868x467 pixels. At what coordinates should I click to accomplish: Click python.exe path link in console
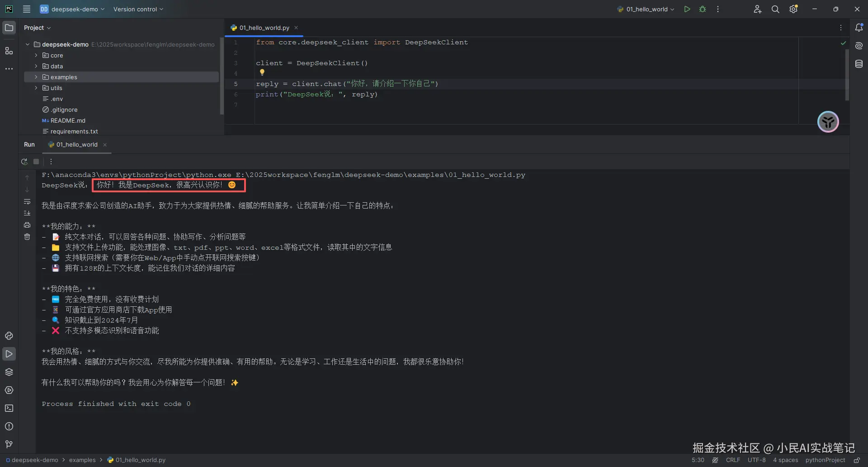137,175
